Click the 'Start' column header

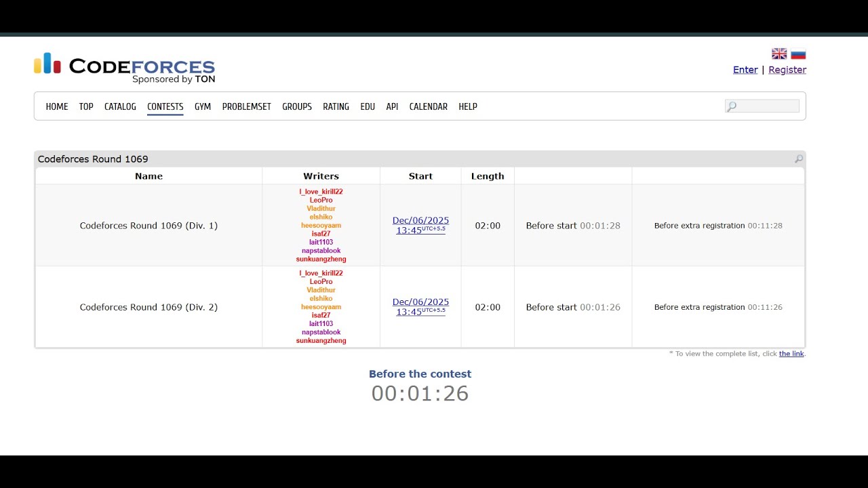coord(420,176)
